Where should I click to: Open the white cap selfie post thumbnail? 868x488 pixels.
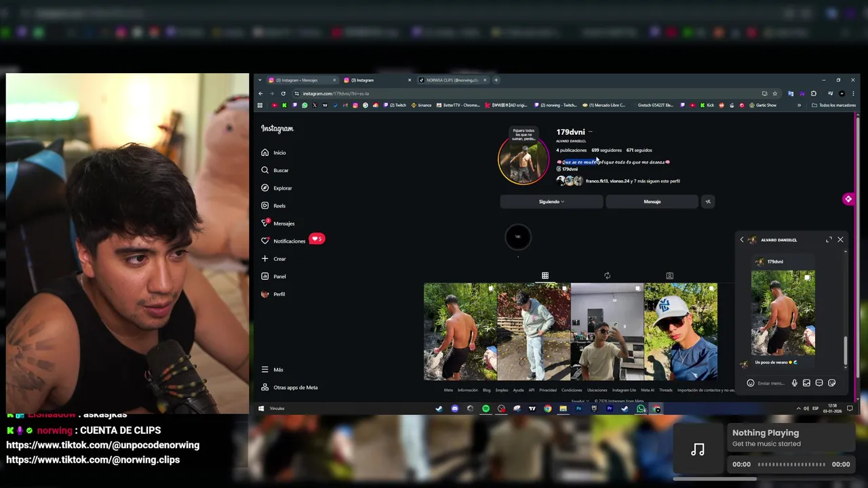point(680,331)
